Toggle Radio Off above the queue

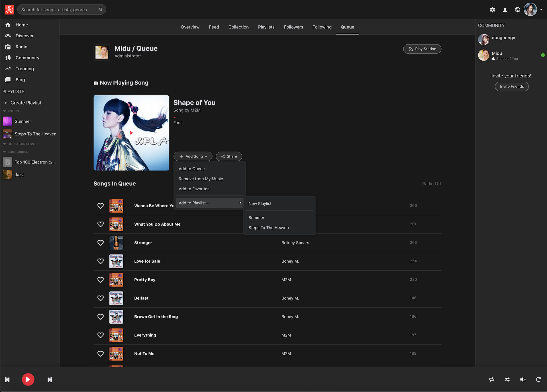click(432, 183)
